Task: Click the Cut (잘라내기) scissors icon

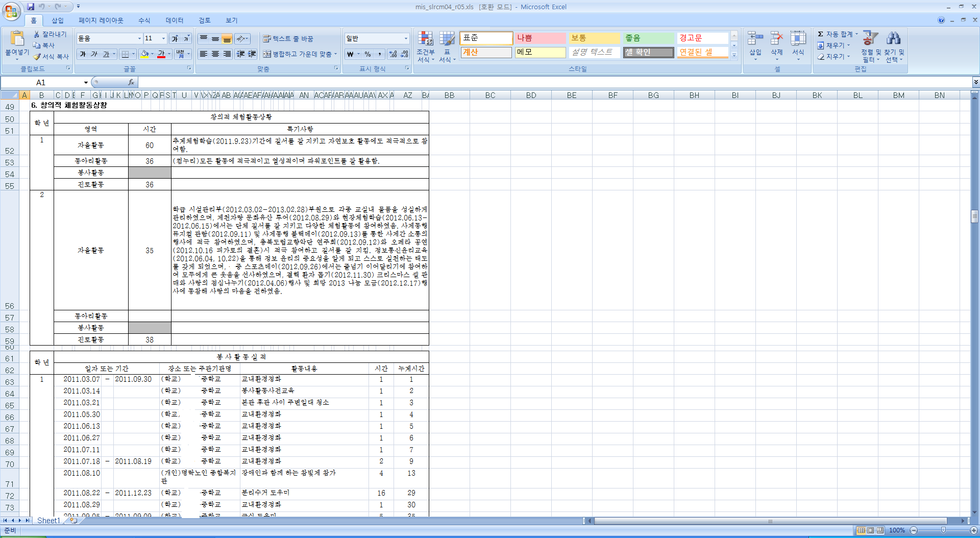Action: pyautogui.click(x=37, y=34)
